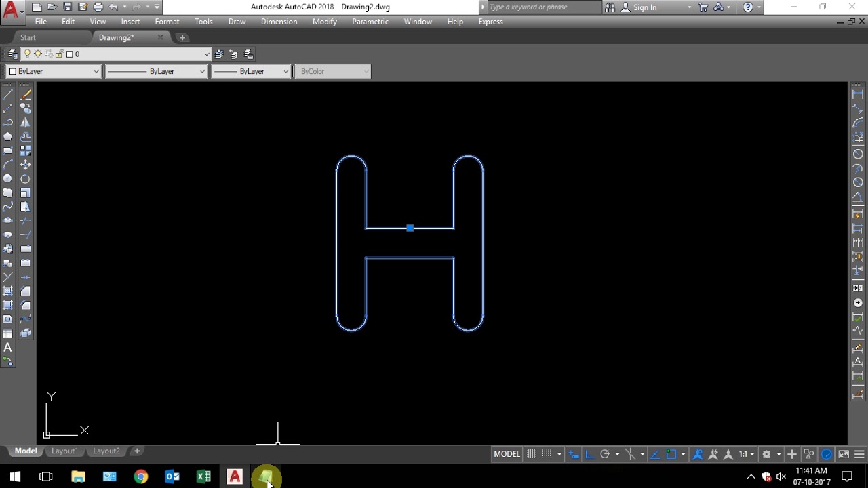
Task: Toggle snap mode in status bar
Action: tap(547, 454)
